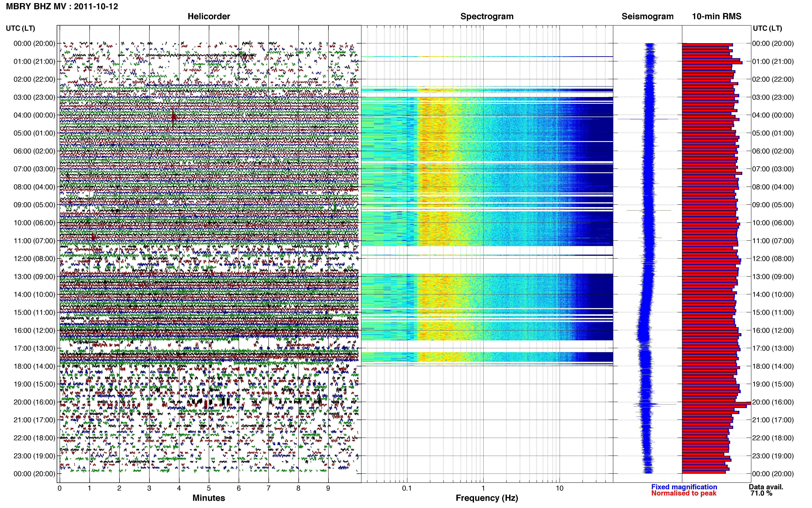Click '04:00 (00:00)' on the left time axis
Screen dimensions: 812x508
pyautogui.click(x=34, y=115)
